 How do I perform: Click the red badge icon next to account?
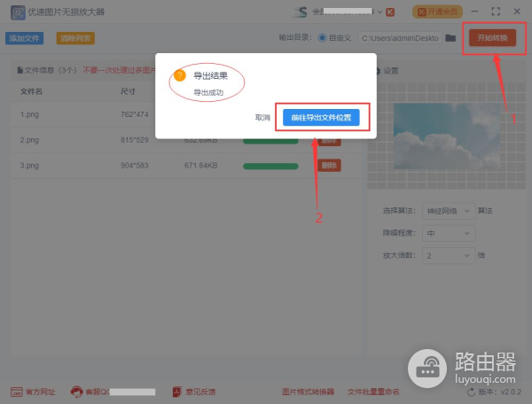point(390,12)
